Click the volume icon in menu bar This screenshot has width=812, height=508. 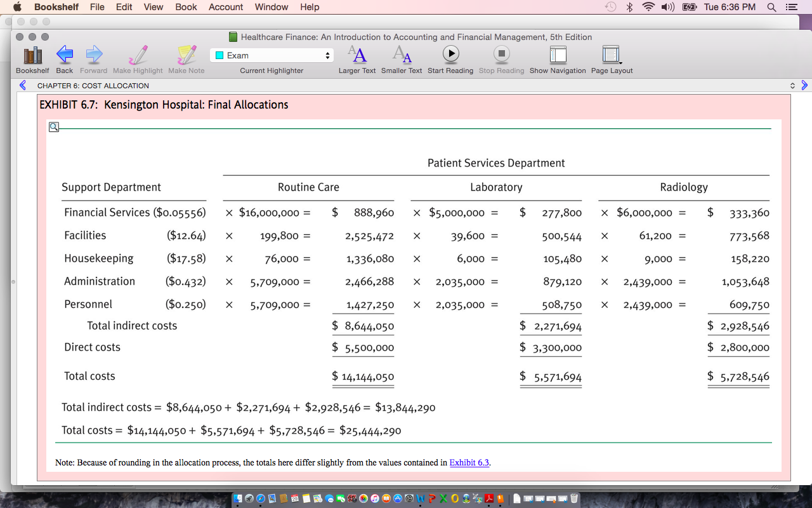click(x=668, y=7)
